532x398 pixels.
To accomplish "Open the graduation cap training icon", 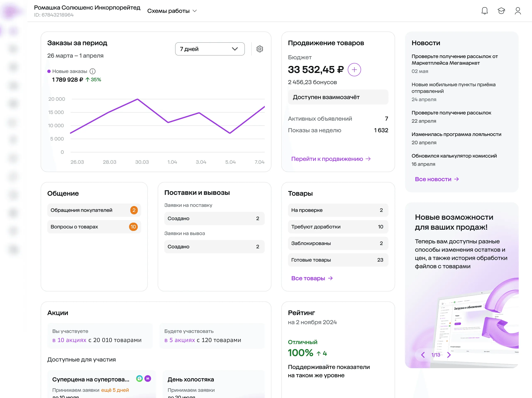I will pyautogui.click(x=501, y=11).
